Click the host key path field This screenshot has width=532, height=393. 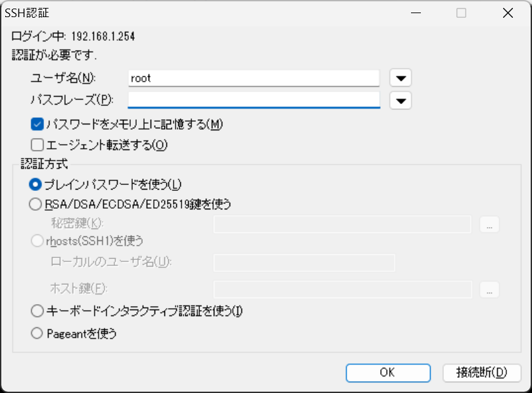point(342,290)
